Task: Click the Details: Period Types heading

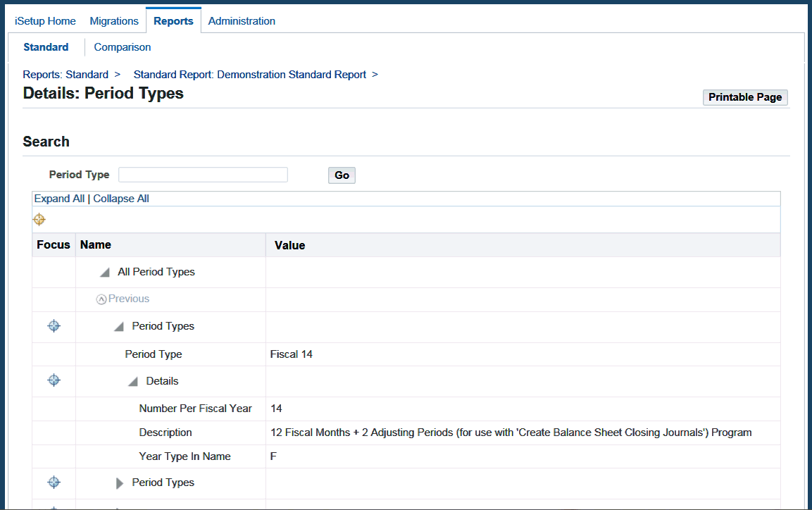Action: (x=103, y=93)
